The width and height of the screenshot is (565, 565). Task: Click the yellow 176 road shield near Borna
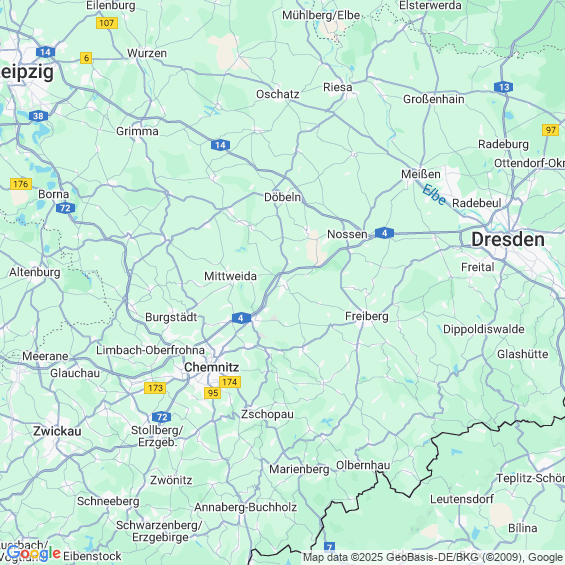point(21,184)
